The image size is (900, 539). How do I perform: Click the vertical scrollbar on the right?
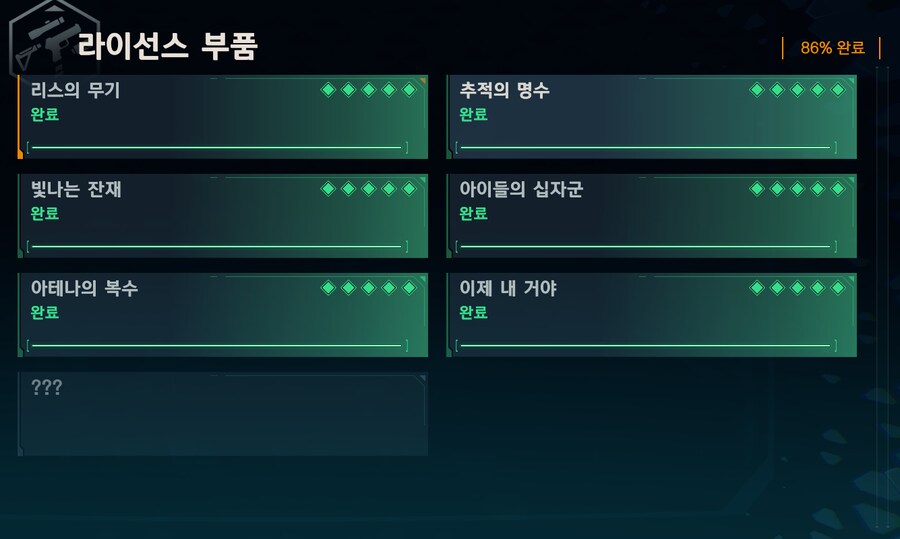[x=882, y=300]
